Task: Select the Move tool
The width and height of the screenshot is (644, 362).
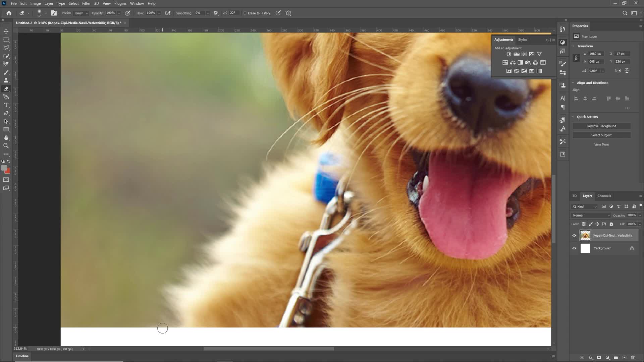Action: coord(6,31)
